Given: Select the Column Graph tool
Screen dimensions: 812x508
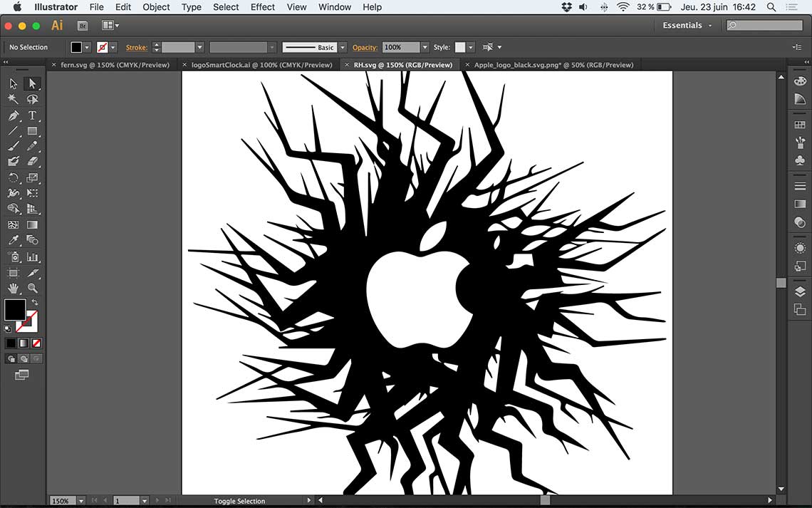Looking at the screenshot, I should click(x=32, y=256).
